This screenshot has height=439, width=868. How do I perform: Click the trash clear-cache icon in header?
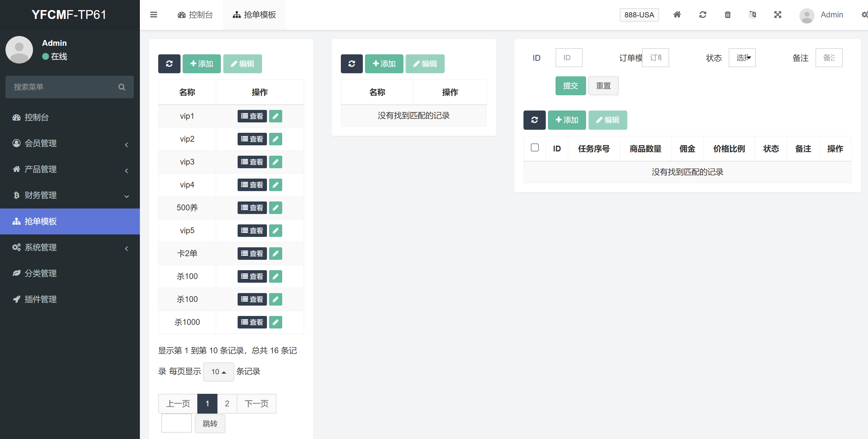pos(728,14)
